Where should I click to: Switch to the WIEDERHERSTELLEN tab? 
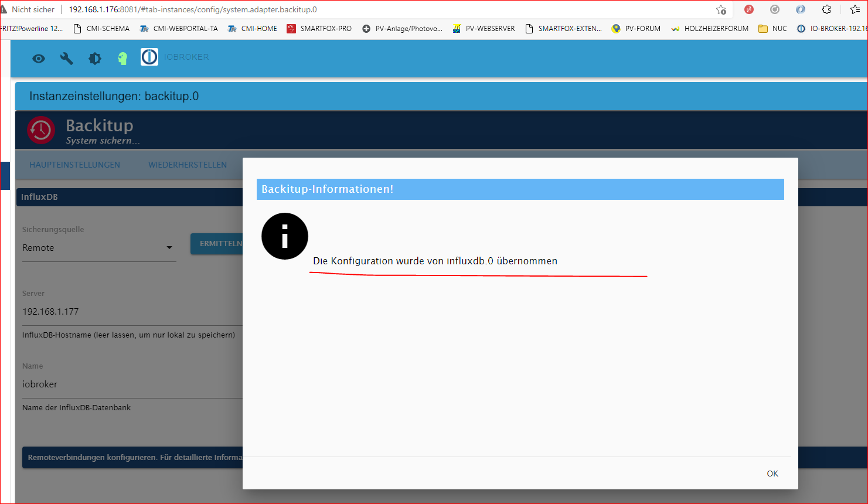(188, 165)
